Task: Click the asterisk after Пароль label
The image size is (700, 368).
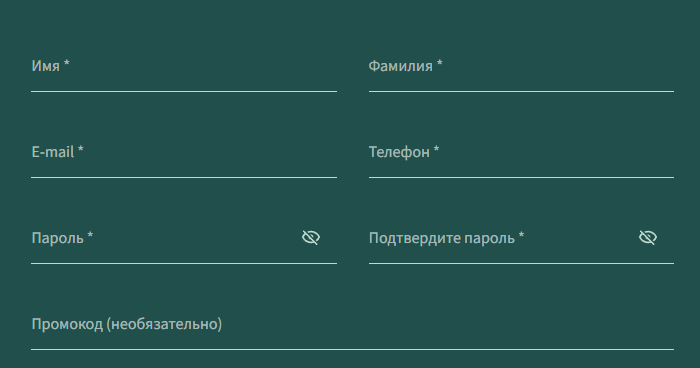Action: [90, 235]
